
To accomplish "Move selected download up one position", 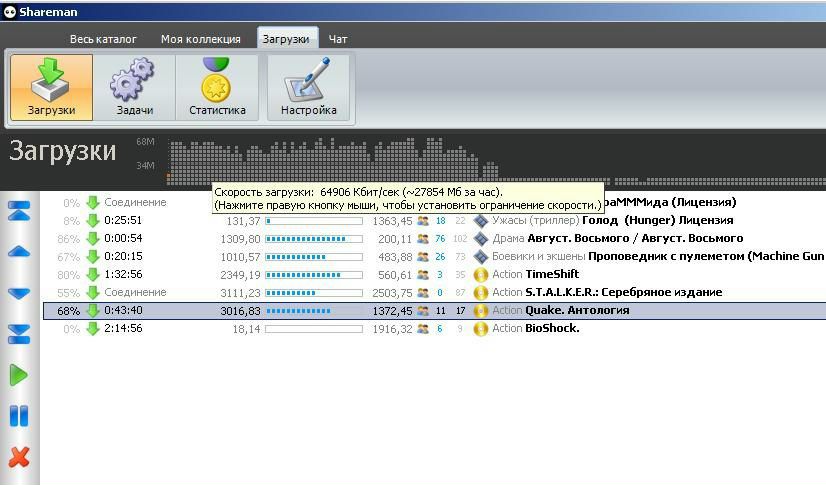I will pos(19,252).
